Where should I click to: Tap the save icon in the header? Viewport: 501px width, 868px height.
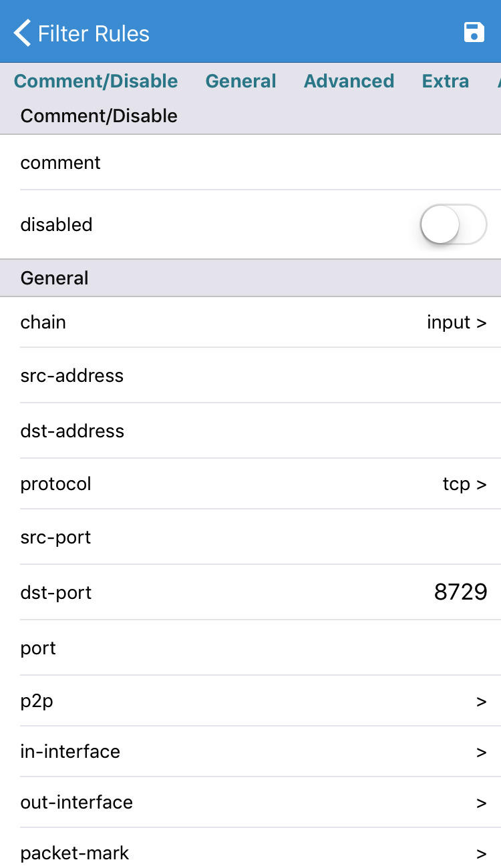pyautogui.click(x=474, y=31)
